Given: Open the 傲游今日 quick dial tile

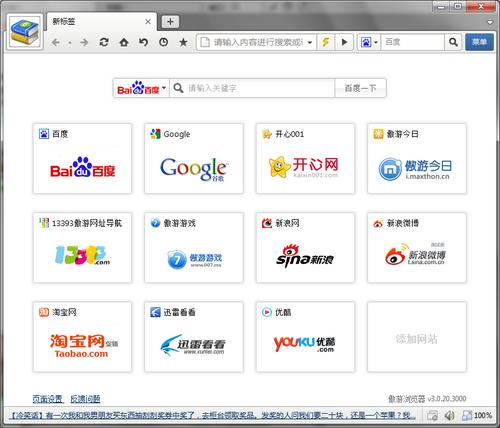Looking at the screenshot, I should 417,158.
